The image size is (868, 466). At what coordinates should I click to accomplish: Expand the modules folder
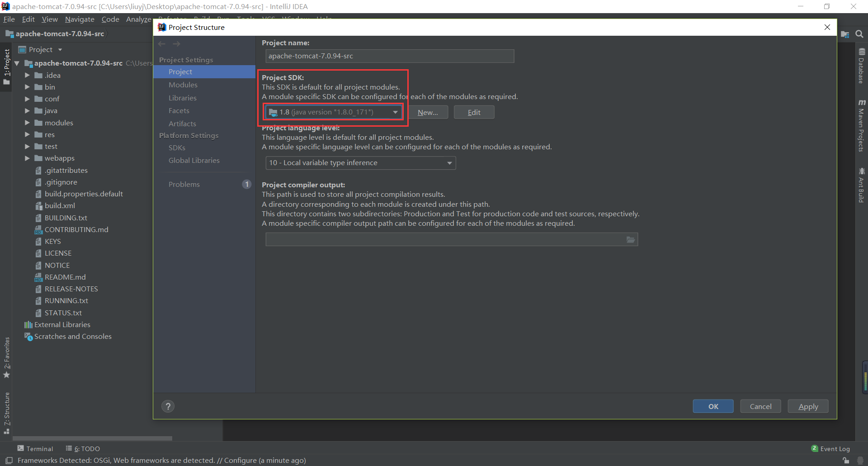(27, 123)
